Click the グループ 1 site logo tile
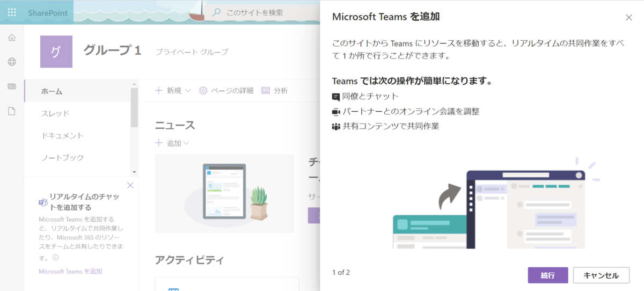The height and width of the screenshot is (291, 644). tap(56, 52)
